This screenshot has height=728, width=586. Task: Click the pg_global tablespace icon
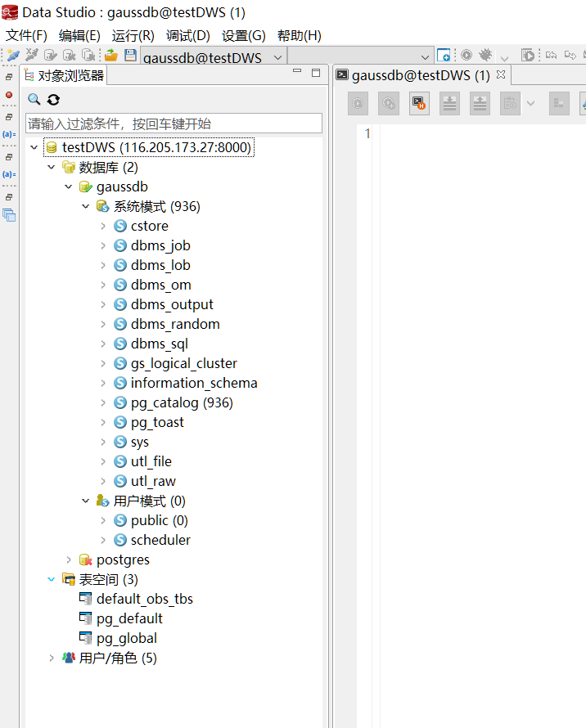point(85,638)
